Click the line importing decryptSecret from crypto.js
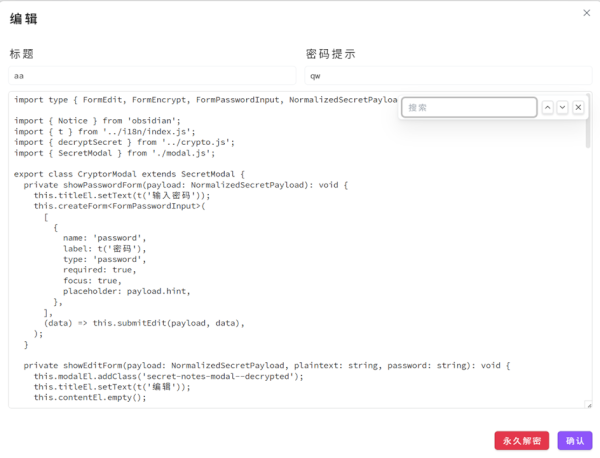This screenshot has width=600, height=458. [x=124, y=142]
